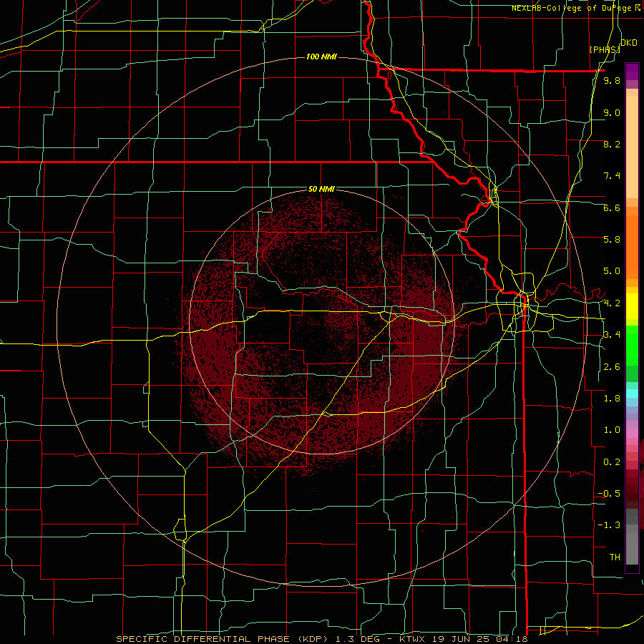Viewport: 644px width, 644px height.
Task: Click the 6.6 value on color scale
Action: (x=612, y=208)
